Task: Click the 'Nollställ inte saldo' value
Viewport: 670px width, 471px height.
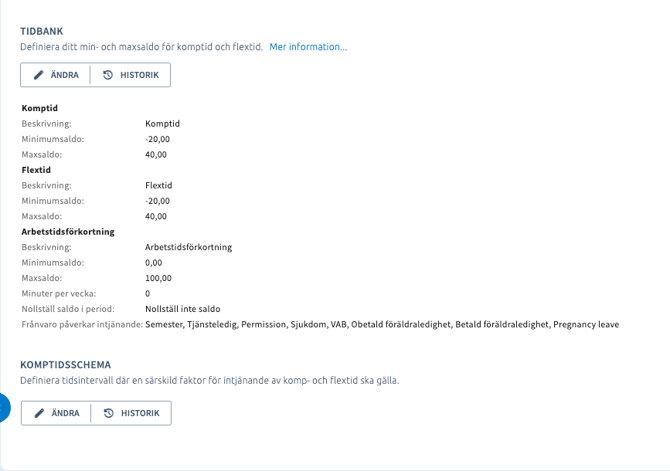Action: [183, 309]
